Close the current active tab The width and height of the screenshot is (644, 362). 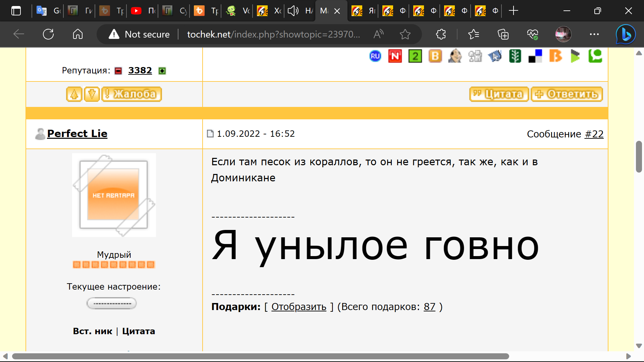tap(337, 11)
